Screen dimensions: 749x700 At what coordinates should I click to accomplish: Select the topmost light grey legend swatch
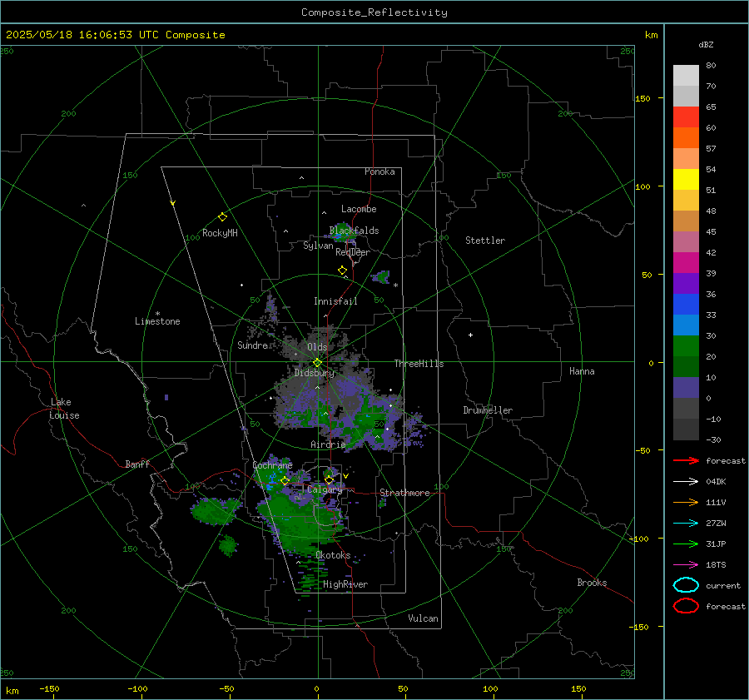686,76
